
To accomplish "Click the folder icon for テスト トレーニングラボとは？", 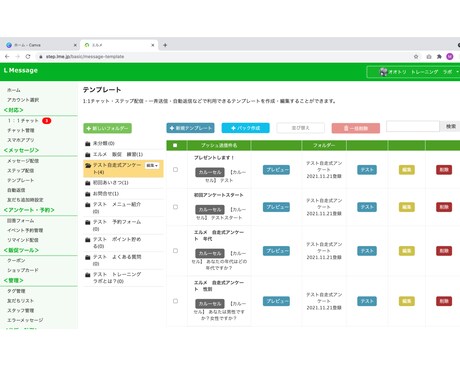I will (88, 275).
